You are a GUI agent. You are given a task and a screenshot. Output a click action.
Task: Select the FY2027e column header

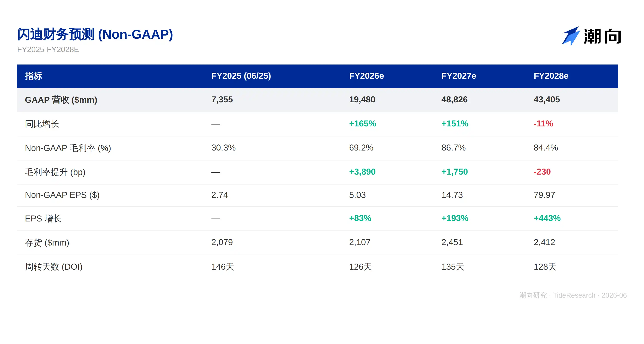pos(459,76)
